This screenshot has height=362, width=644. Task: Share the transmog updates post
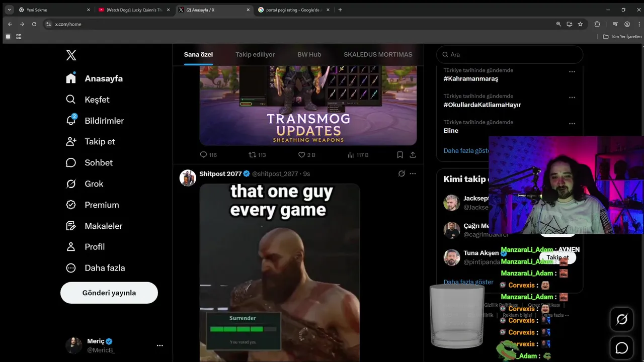click(x=413, y=155)
